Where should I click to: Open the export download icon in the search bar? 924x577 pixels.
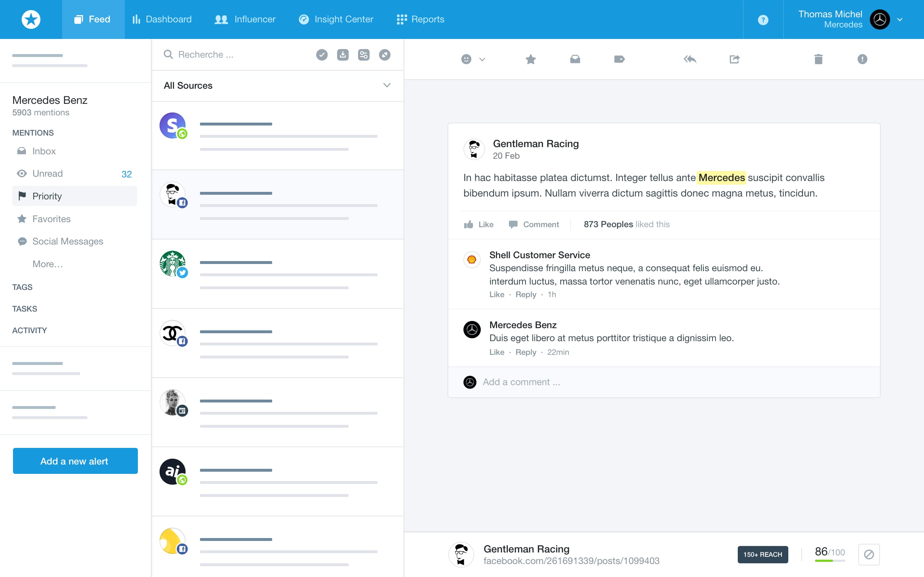click(x=343, y=54)
